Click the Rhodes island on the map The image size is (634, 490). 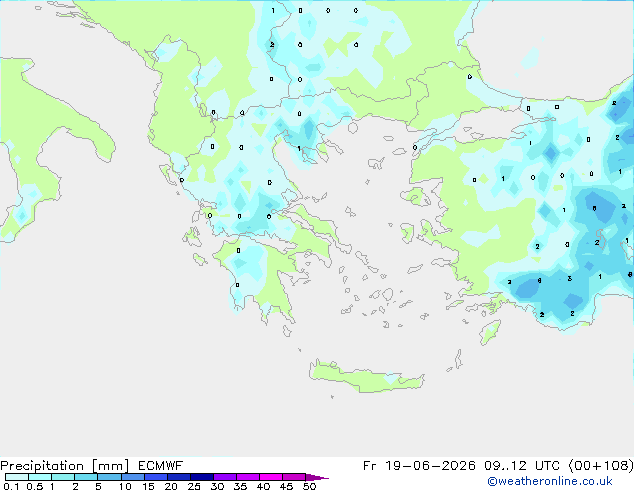[x=490, y=332]
